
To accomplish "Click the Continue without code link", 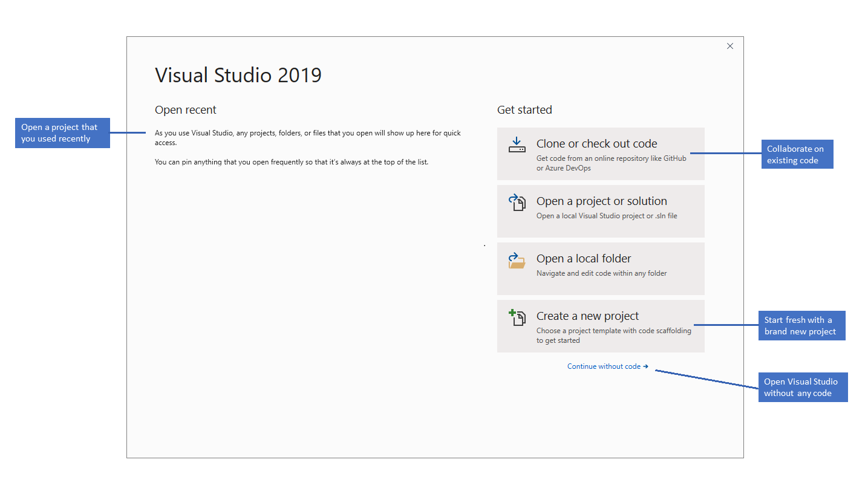I will 604,366.
